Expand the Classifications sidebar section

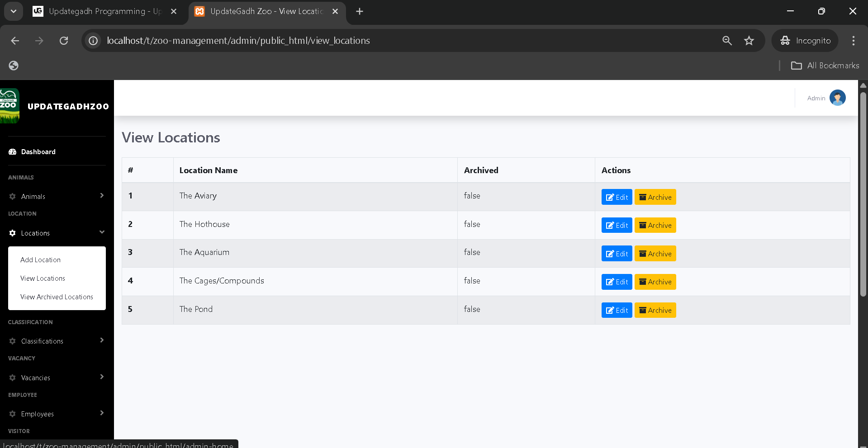57,341
